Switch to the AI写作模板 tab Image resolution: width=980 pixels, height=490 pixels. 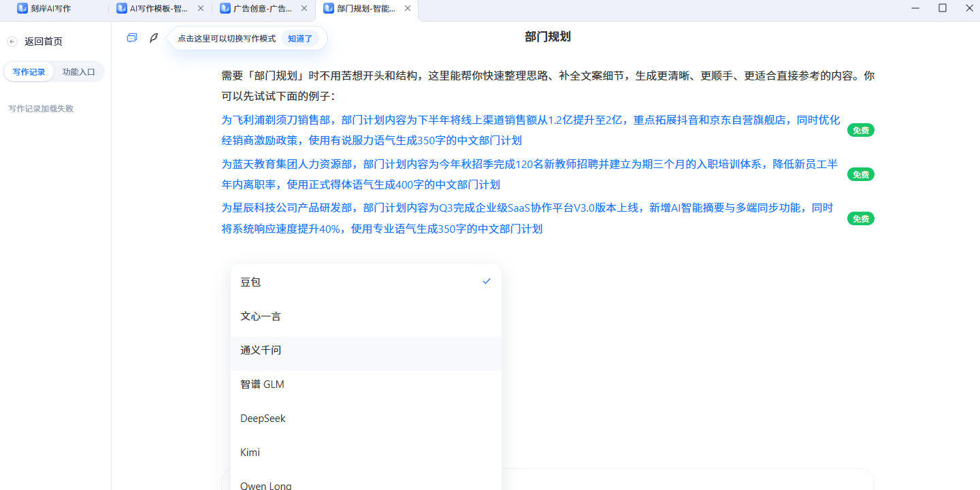pyautogui.click(x=161, y=9)
